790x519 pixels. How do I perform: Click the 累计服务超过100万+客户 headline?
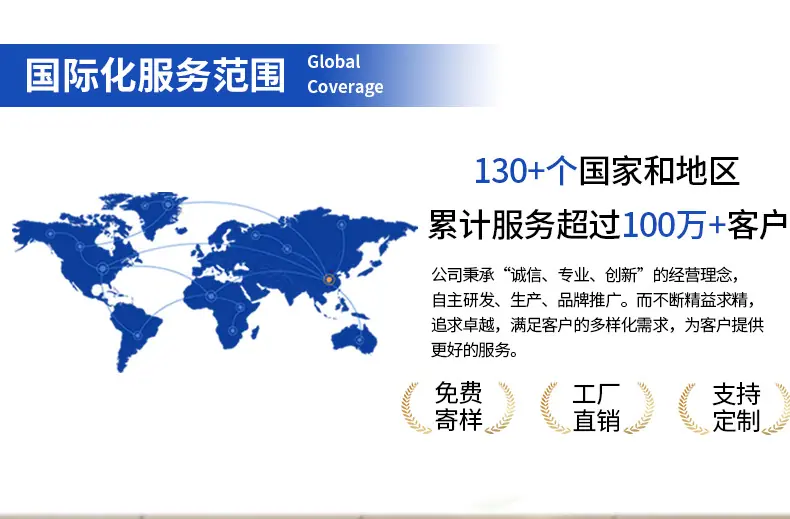point(607,224)
